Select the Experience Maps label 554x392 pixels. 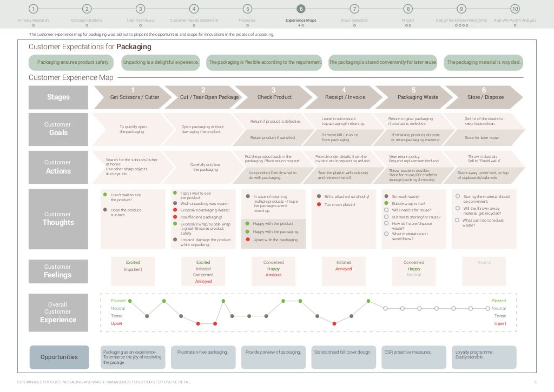(301, 20)
